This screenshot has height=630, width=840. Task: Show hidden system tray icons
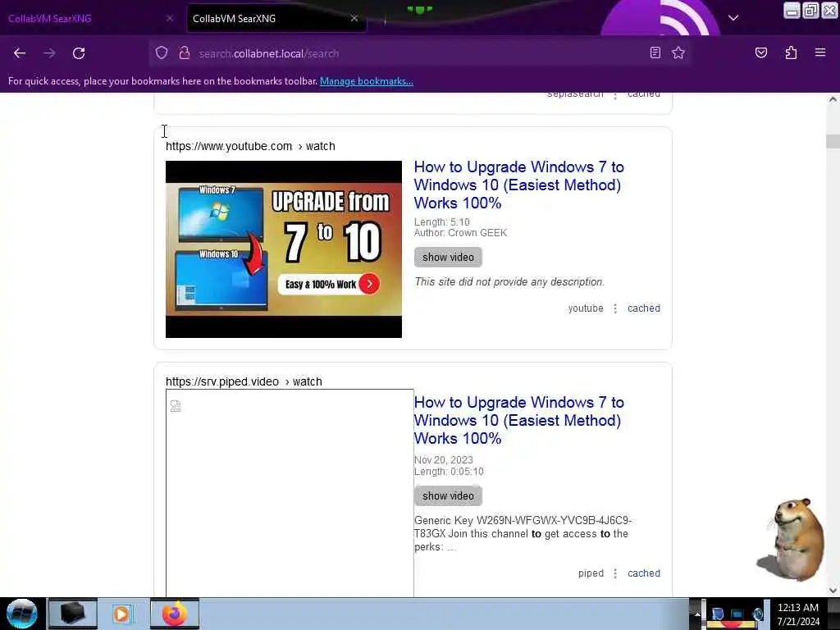click(697, 614)
